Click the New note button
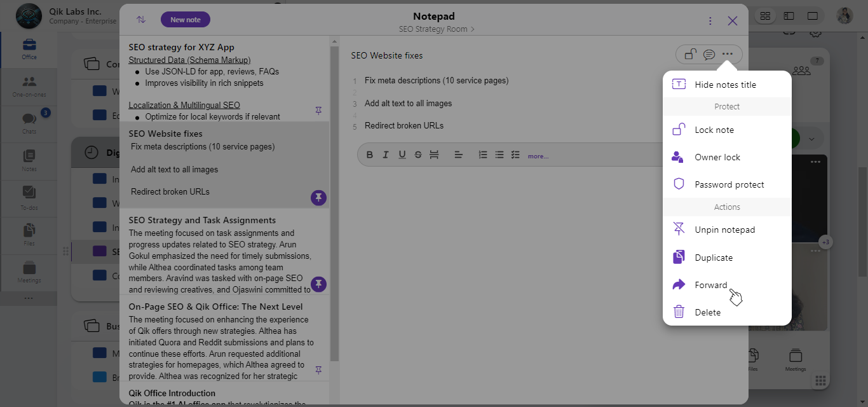 pyautogui.click(x=186, y=20)
